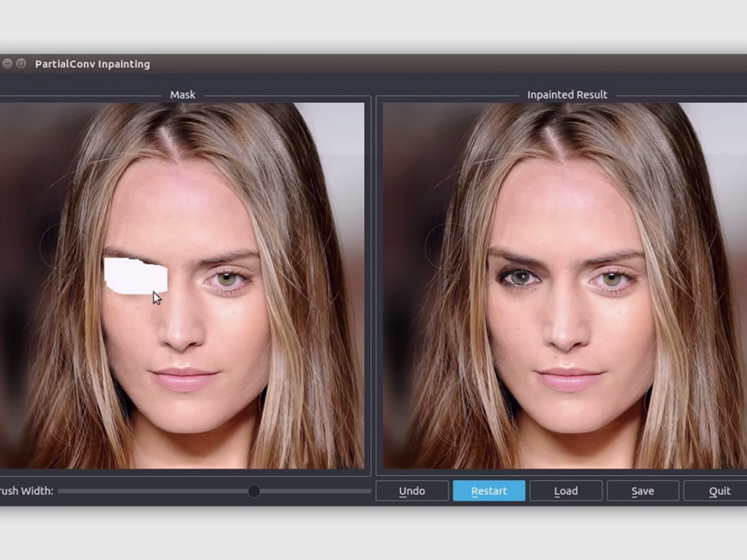Viewport: 747px width, 560px height.
Task: Click the Brush Width track right of handle
Action: point(315,491)
